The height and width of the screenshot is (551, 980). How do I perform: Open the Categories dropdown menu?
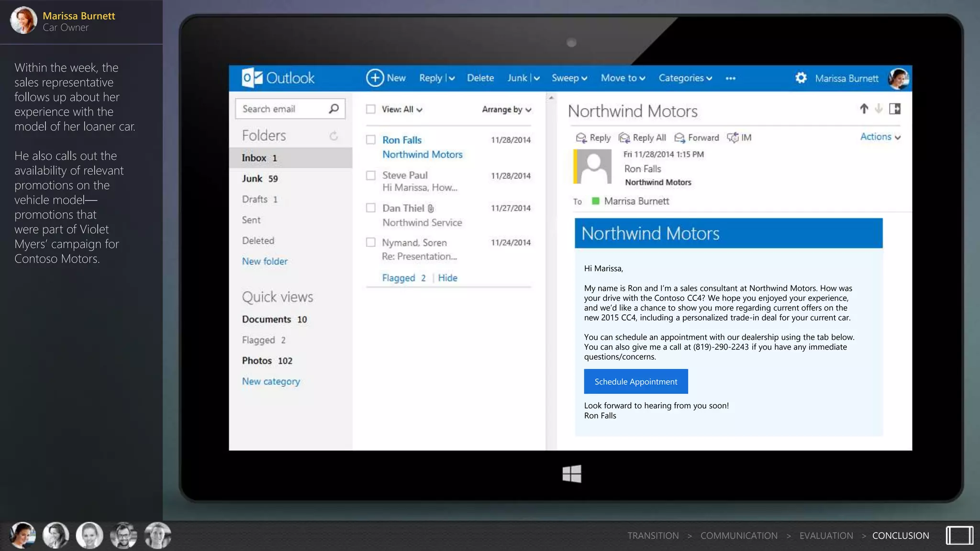pyautogui.click(x=685, y=78)
